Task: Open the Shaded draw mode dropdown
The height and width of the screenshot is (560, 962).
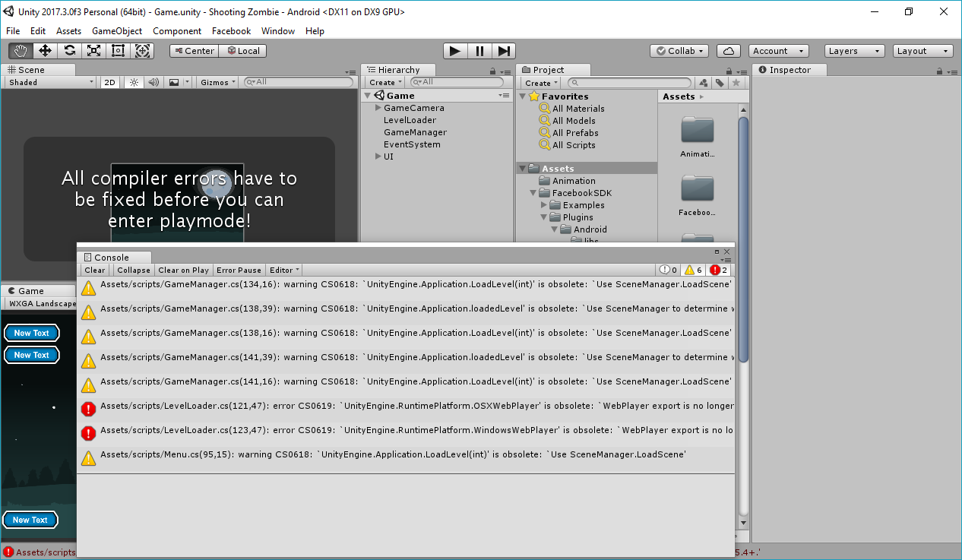Action: (x=50, y=82)
